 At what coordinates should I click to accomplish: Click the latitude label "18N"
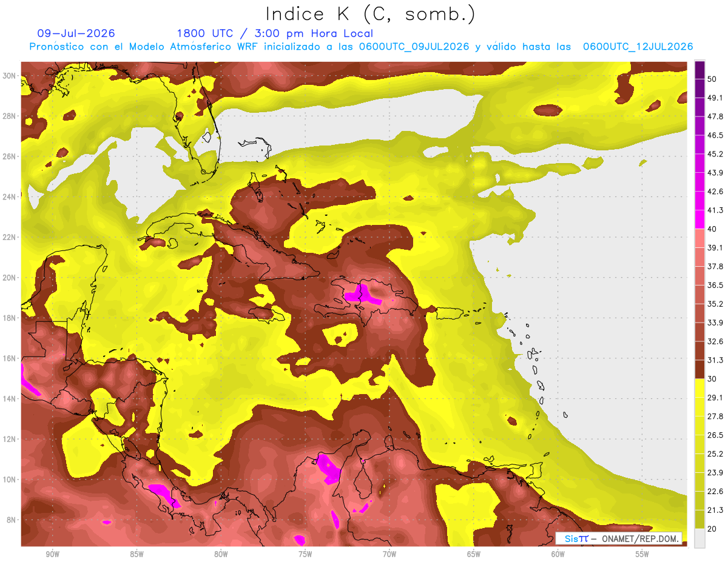click(9, 318)
